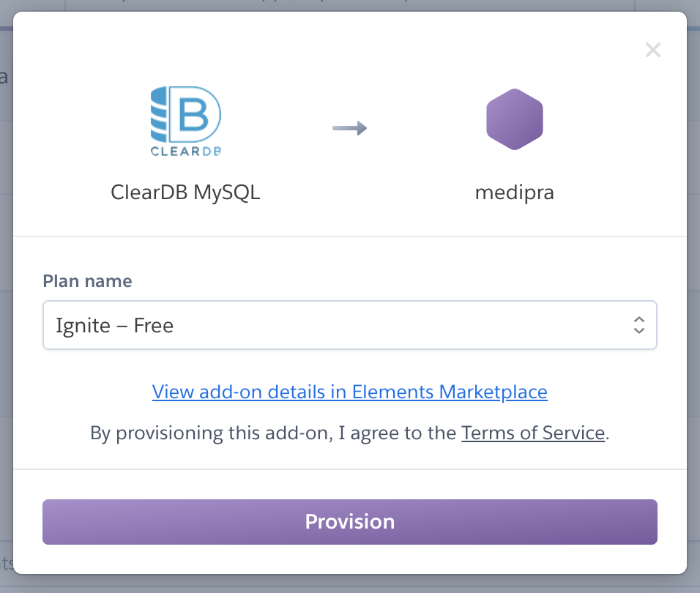The height and width of the screenshot is (593, 700).
Task: Open View add-on details in Elements Marketplace
Action: click(x=349, y=392)
